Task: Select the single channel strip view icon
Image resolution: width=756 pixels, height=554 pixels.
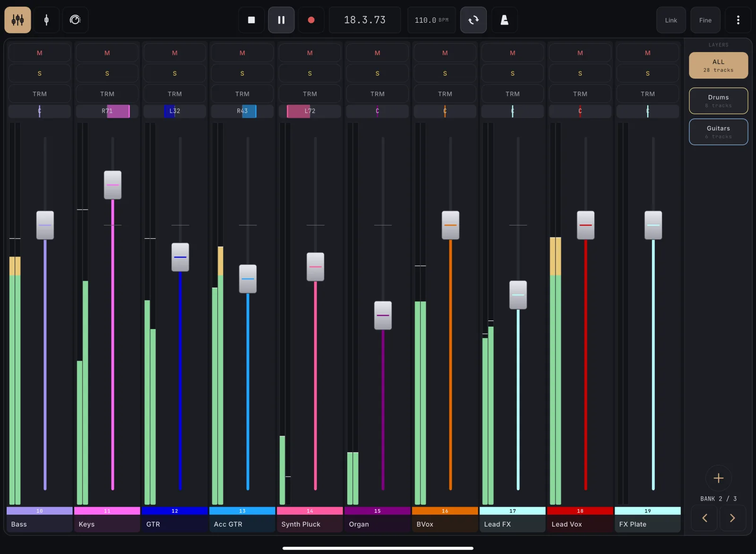Action: coord(46,20)
